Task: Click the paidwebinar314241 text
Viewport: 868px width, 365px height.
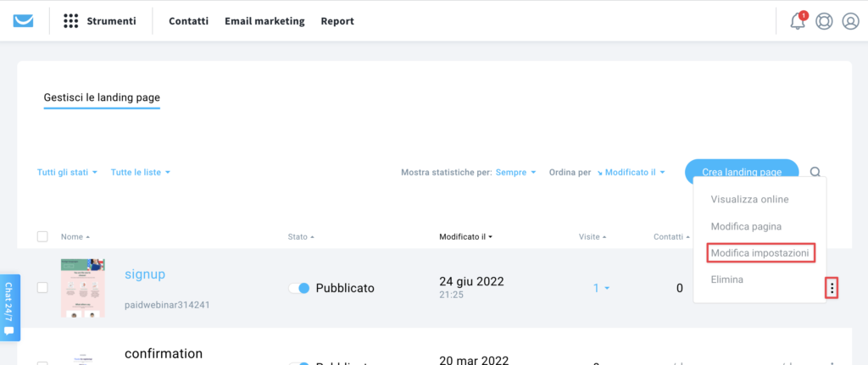Action: click(167, 305)
